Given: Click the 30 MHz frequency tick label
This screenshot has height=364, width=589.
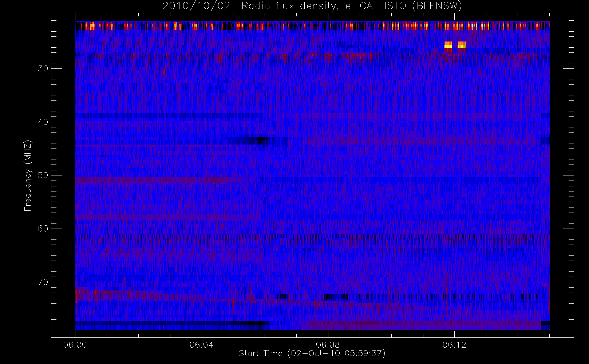Looking at the screenshot, I should 43,68.
